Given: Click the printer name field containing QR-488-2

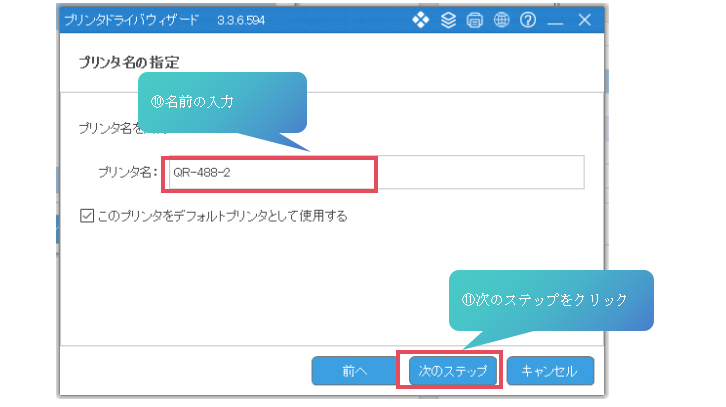Looking at the screenshot, I should (376, 172).
